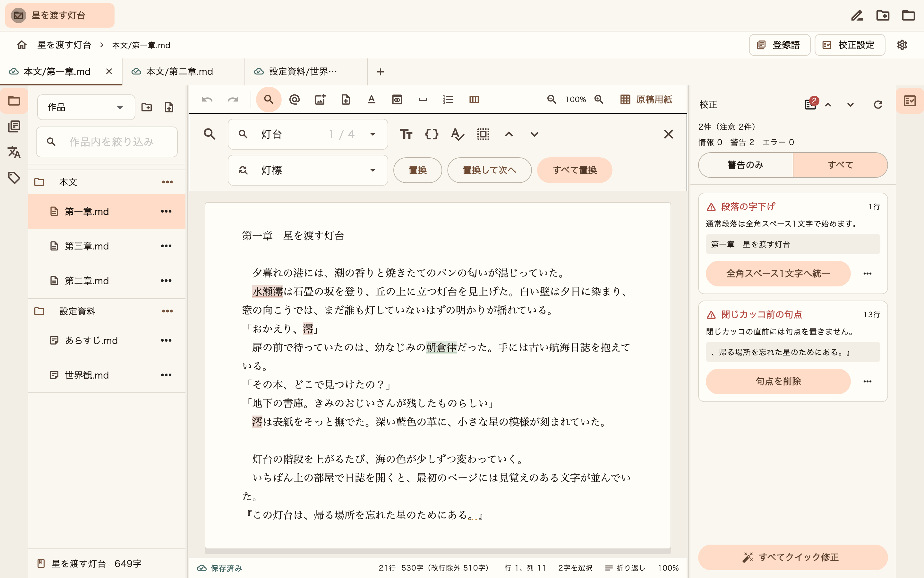Screen dimensions: 924x578
Task: Apply 句点を削除 fix
Action: click(x=778, y=381)
